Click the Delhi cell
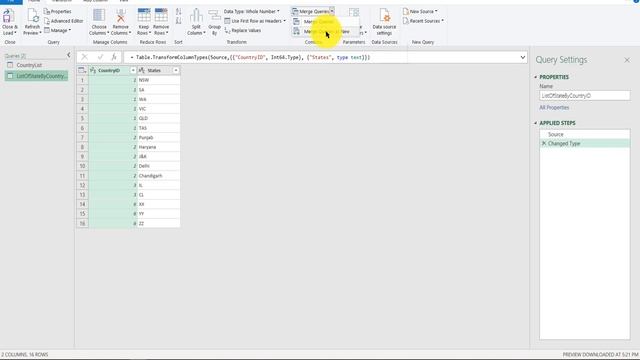Image resolution: width=640 pixels, height=360 pixels. point(158,166)
